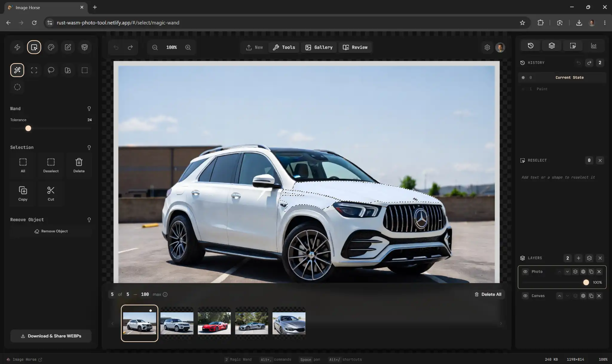Move the Canvas layer up with the chevron

pos(559,296)
